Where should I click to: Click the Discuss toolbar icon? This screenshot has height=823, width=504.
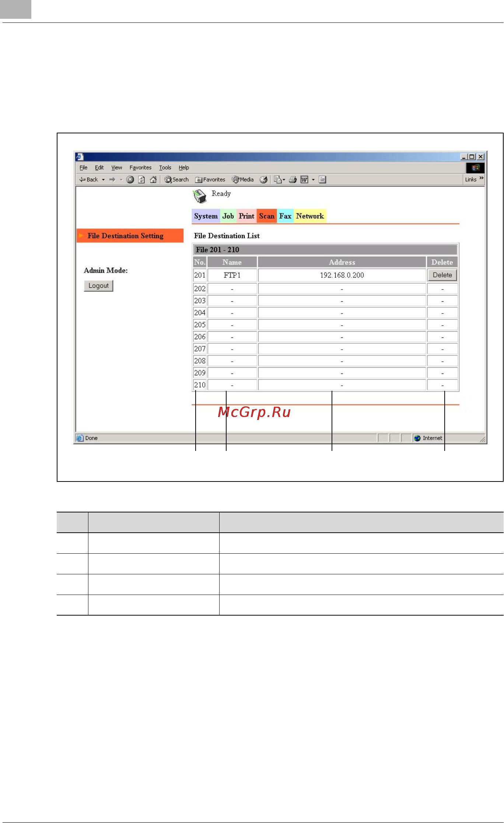322,179
